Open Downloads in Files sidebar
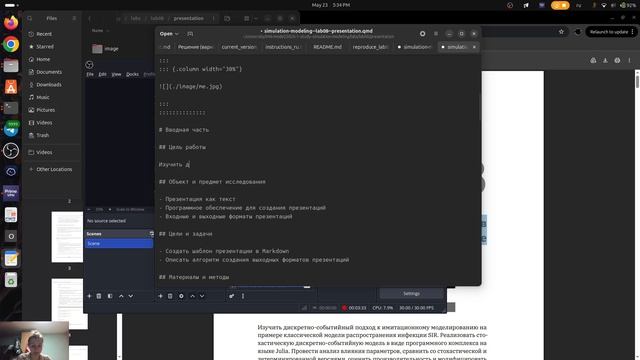The width and height of the screenshot is (640, 360). click(49, 84)
